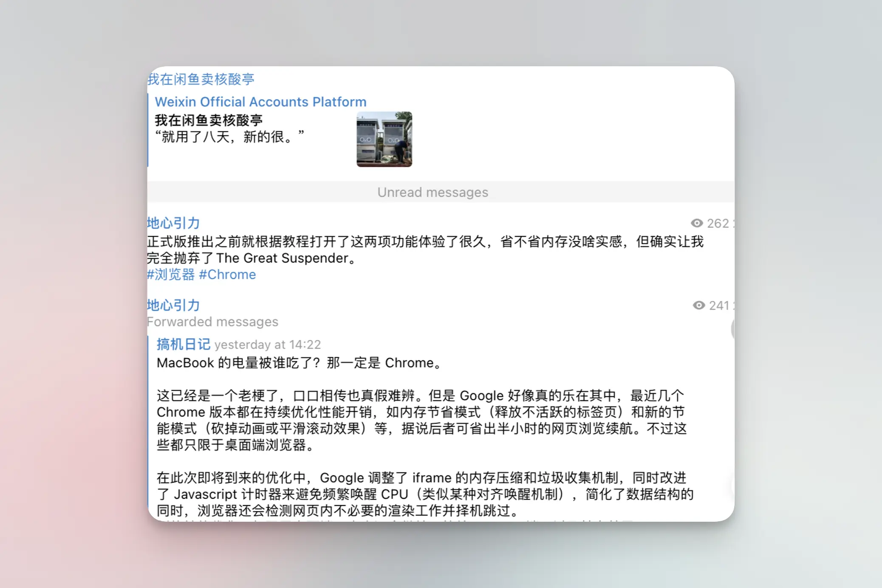Image resolution: width=882 pixels, height=588 pixels.
Task: Click the Unread messages divider label
Action: [433, 192]
